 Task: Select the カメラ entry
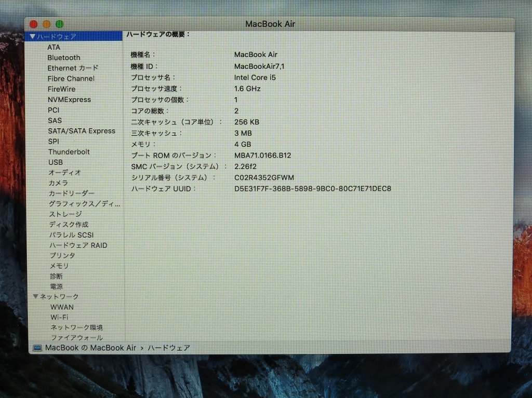[x=58, y=183]
